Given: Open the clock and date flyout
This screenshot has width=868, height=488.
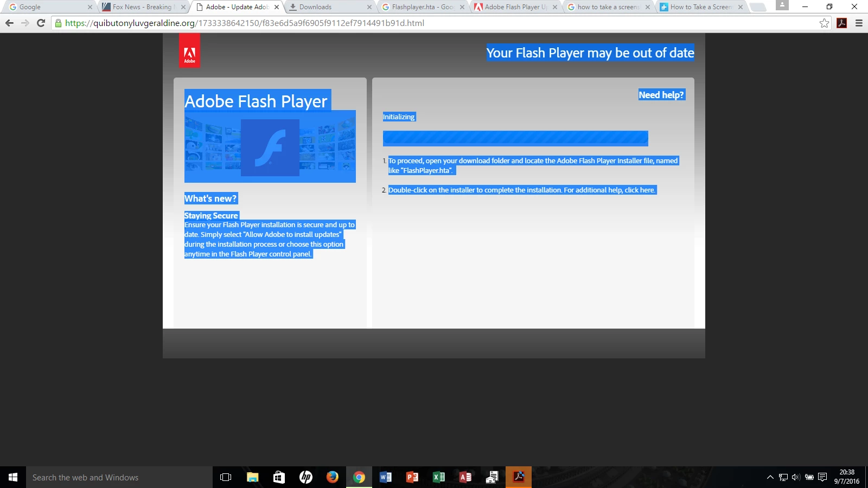Looking at the screenshot, I should [x=847, y=477].
